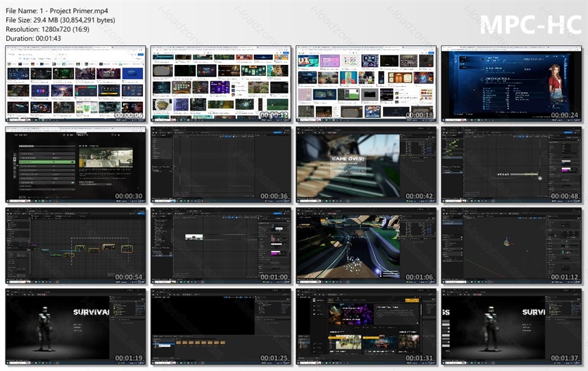This screenshot has width=588, height=371.
Task: Select the thumbnail stamped 00:00:06
Action: click(x=75, y=83)
